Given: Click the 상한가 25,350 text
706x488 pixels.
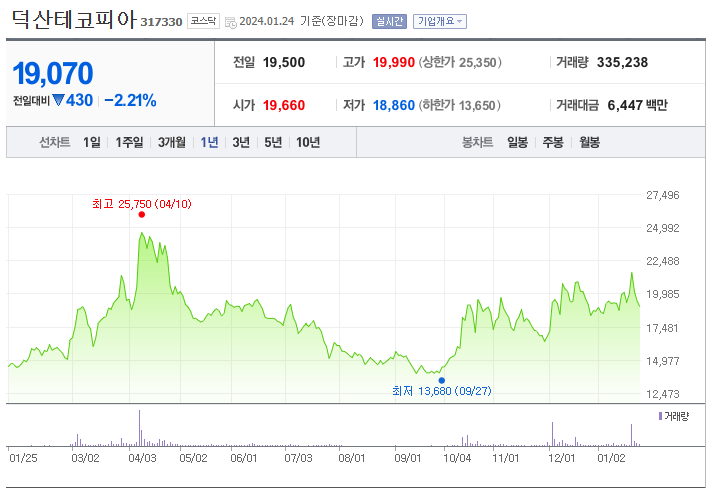Looking at the screenshot, I should (x=460, y=62).
